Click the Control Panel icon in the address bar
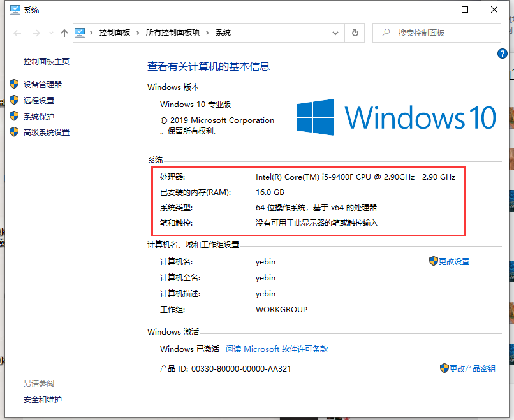 [79, 32]
